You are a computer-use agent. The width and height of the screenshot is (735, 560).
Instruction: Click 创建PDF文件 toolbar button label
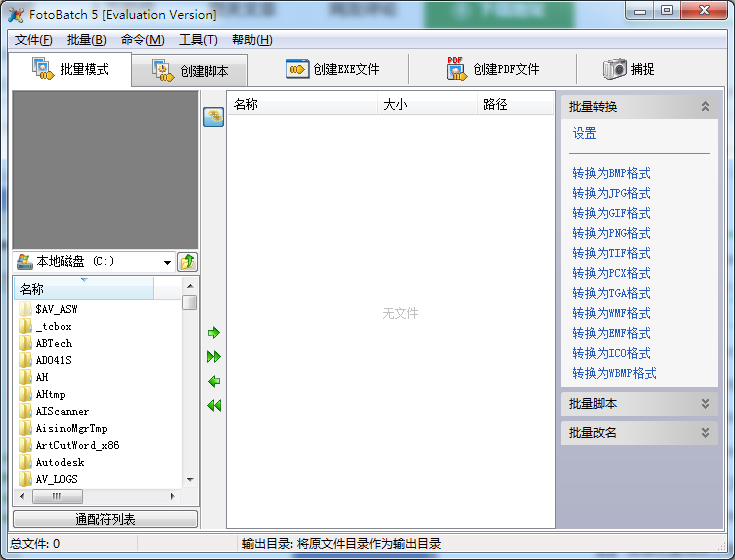click(506, 69)
